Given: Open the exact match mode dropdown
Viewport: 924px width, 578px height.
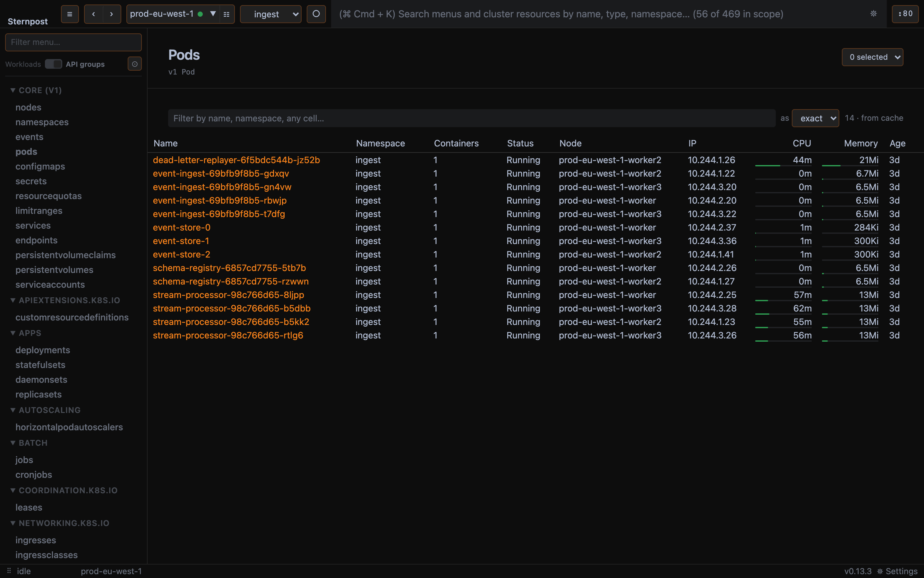Looking at the screenshot, I should coord(816,118).
